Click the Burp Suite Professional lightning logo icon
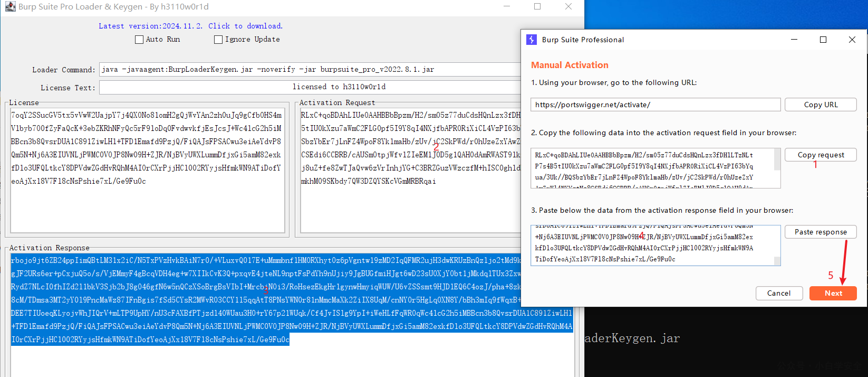Image resolution: width=868 pixels, height=377 pixels. [532, 40]
